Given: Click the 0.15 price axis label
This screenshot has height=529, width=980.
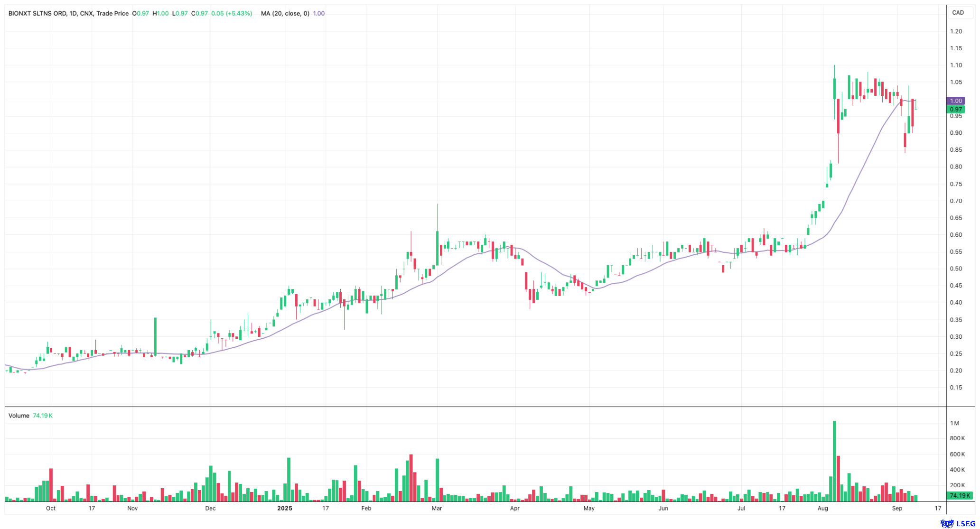Looking at the screenshot, I should (x=956, y=388).
